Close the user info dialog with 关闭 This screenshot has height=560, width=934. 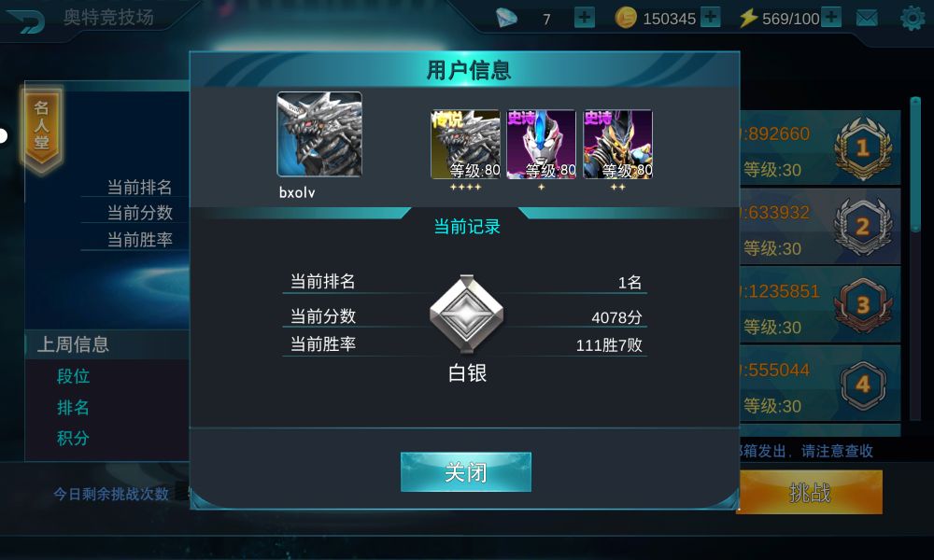466,472
